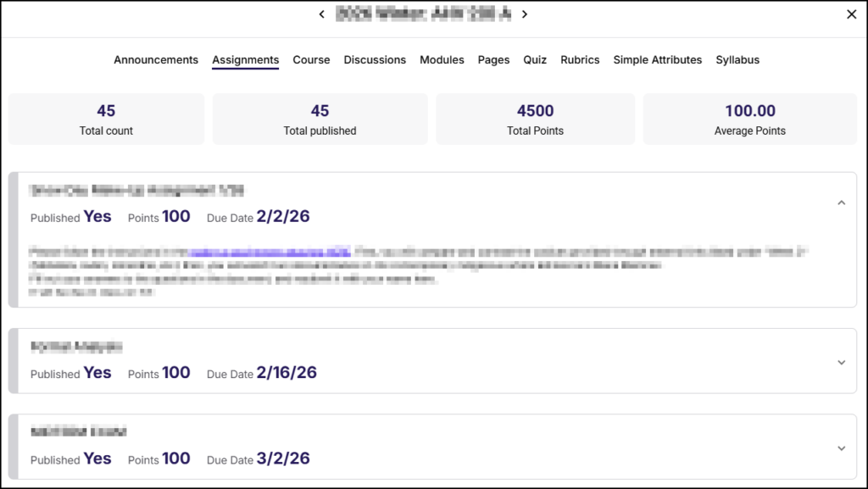Close the course details view
Image resolution: width=868 pixels, height=489 pixels.
click(x=851, y=14)
